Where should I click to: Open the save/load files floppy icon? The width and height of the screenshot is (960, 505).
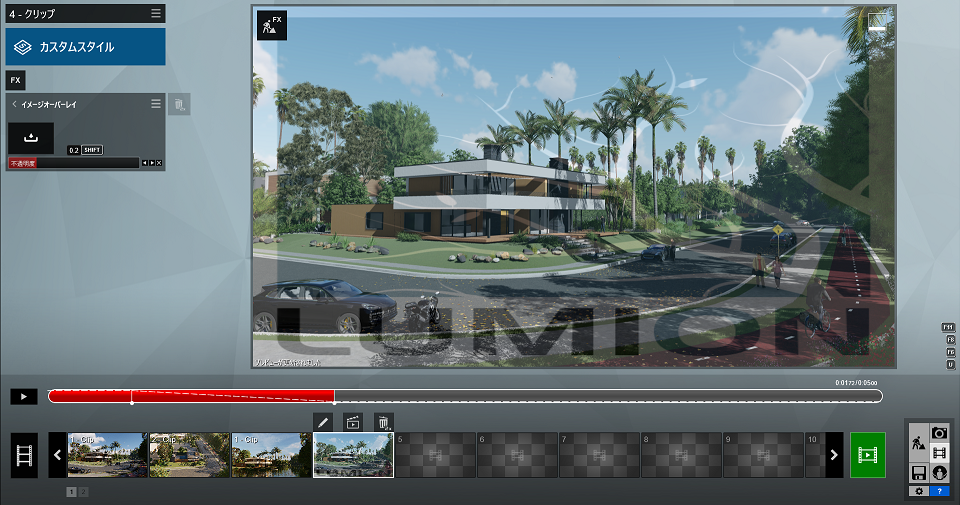[918, 473]
